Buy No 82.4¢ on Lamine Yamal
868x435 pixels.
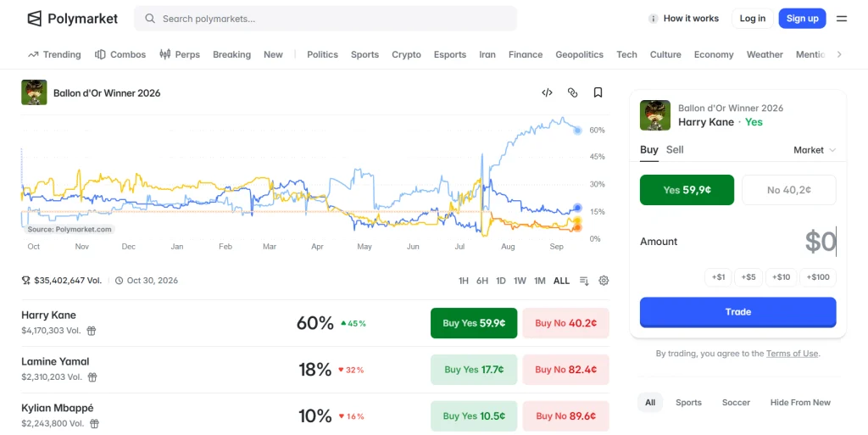565,370
